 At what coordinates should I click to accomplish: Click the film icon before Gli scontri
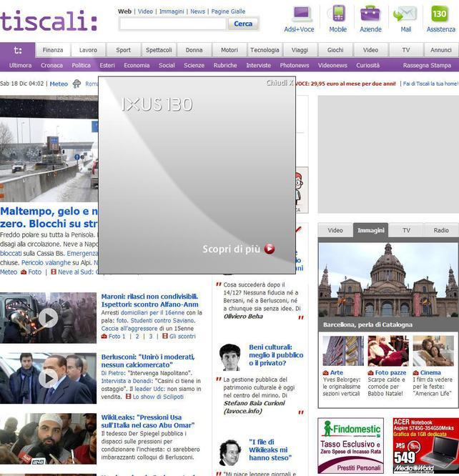pyautogui.click(x=165, y=336)
